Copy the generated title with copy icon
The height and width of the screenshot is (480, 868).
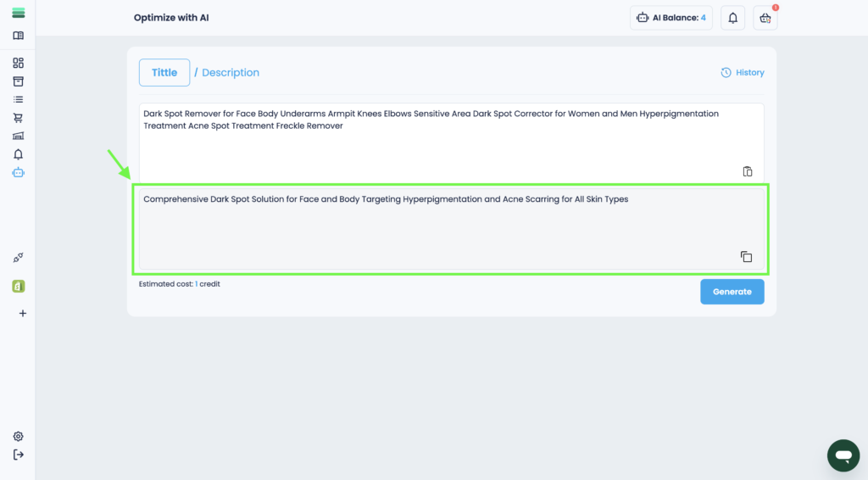[746, 257]
